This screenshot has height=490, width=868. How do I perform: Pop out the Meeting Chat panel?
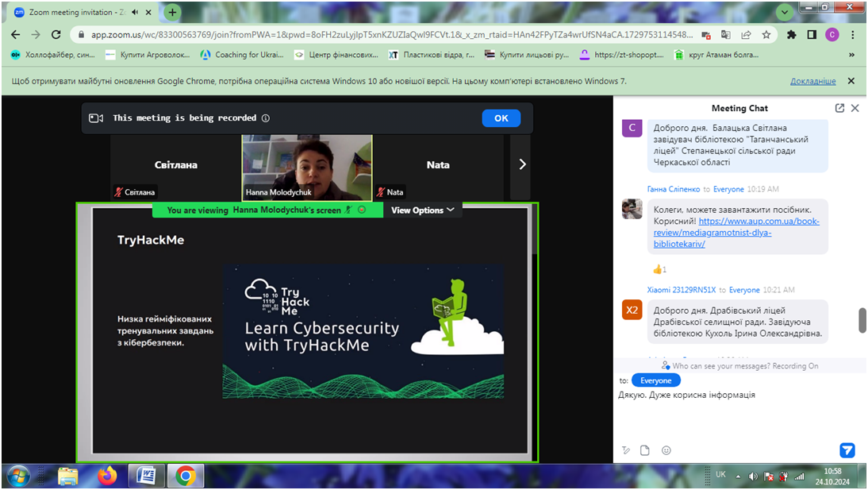point(839,108)
